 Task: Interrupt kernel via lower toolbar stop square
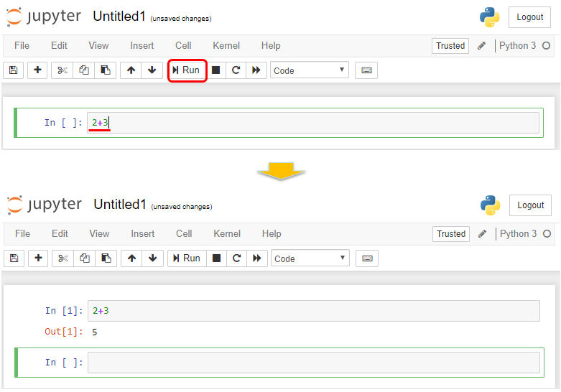pyautogui.click(x=216, y=258)
